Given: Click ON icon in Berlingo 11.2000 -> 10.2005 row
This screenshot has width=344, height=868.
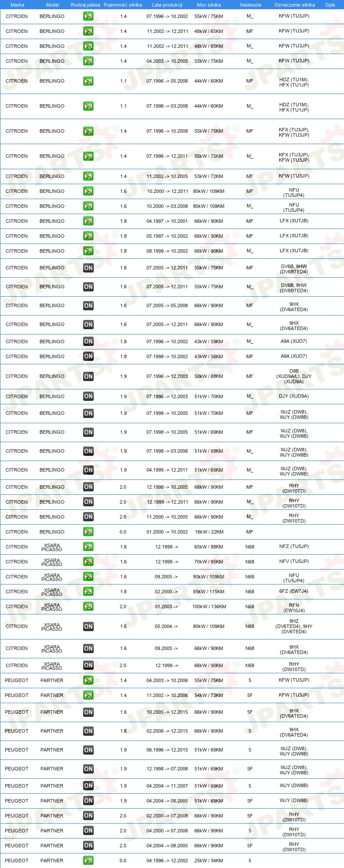Looking at the screenshot, I should (x=88, y=517).
